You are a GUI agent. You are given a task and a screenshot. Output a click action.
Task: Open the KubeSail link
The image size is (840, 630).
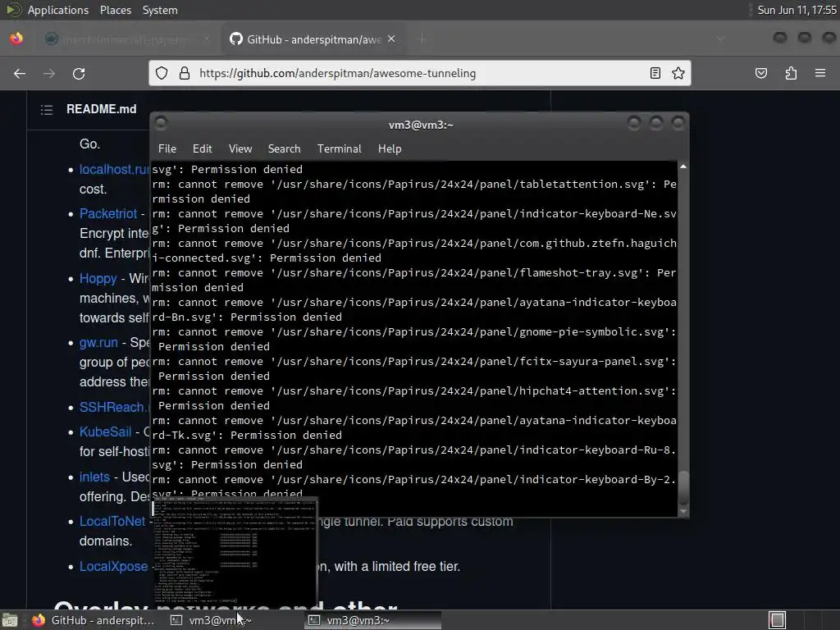[106, 431]
